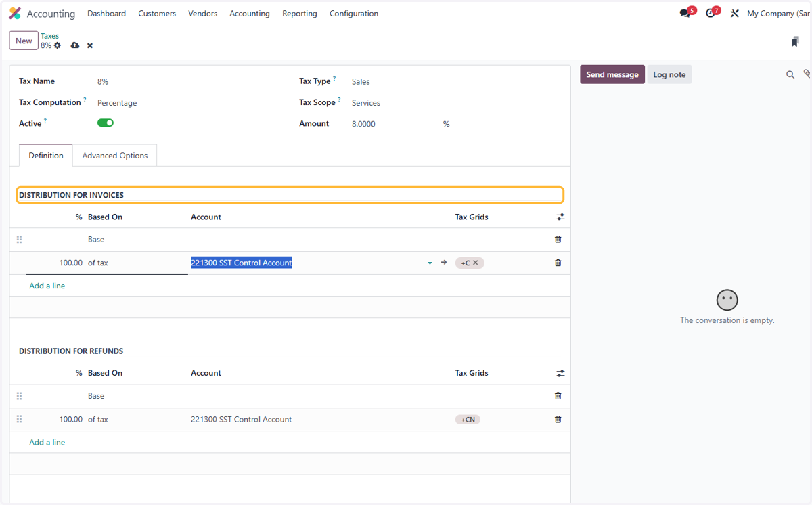Open the Reporting menu
812x505 pixels.
[300, 14]
